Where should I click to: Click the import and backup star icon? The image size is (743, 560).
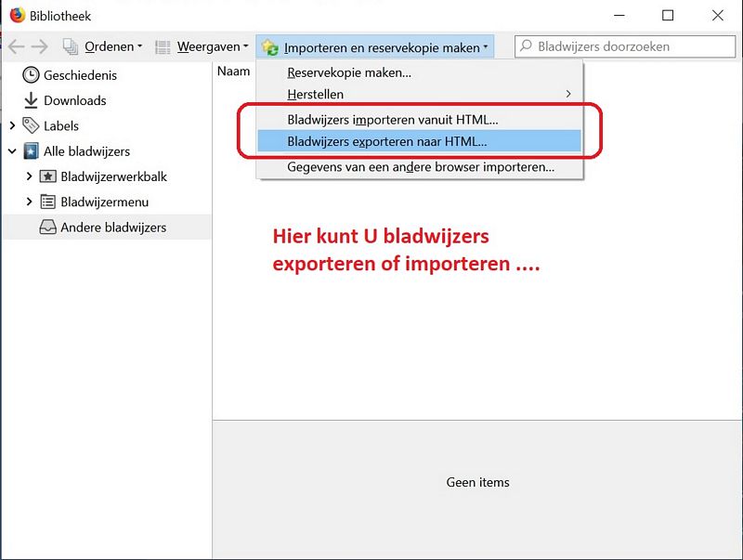270,47
